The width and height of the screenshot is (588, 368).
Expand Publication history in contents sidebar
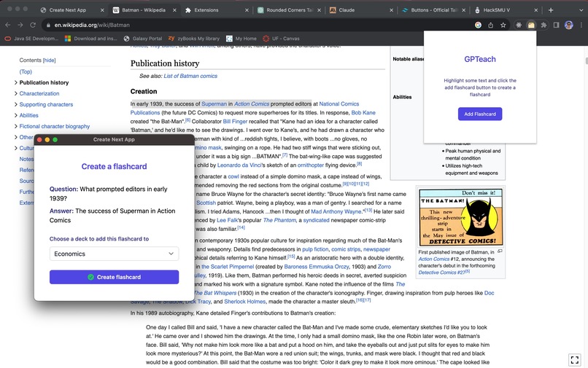click(x=16, y=82)
